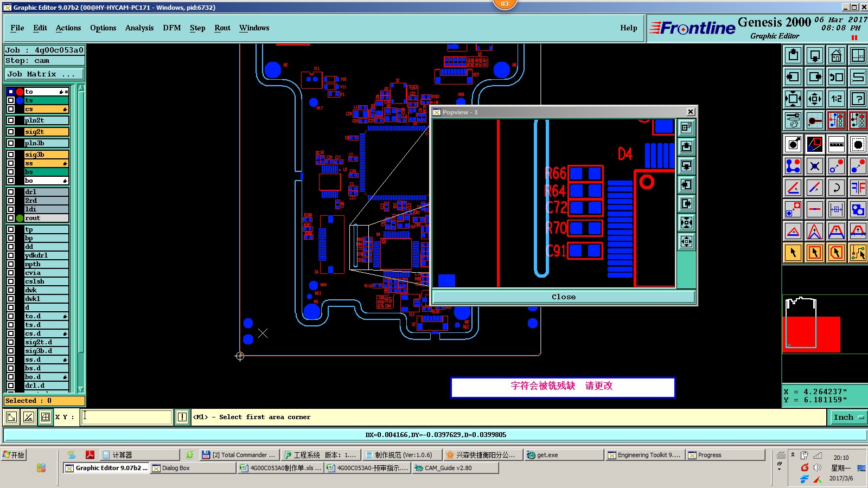The image size is (868, 488).
Task: Open the Edit menu
Action: tap(40, 28)
